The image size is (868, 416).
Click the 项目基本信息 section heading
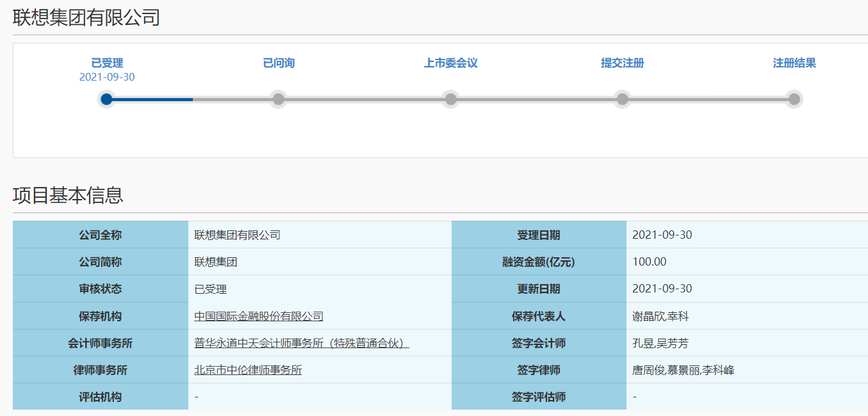[68, 195]
